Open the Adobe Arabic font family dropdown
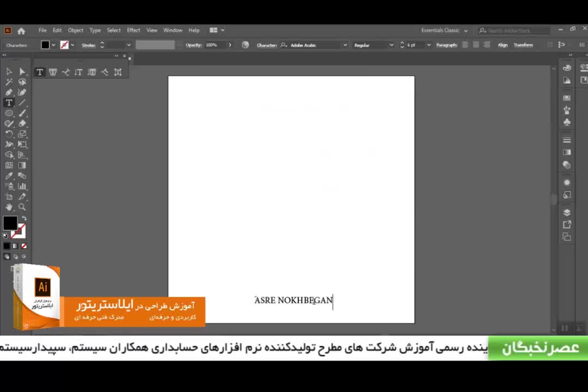The height and width of the screenshot is (392, 588). [345, 45]
